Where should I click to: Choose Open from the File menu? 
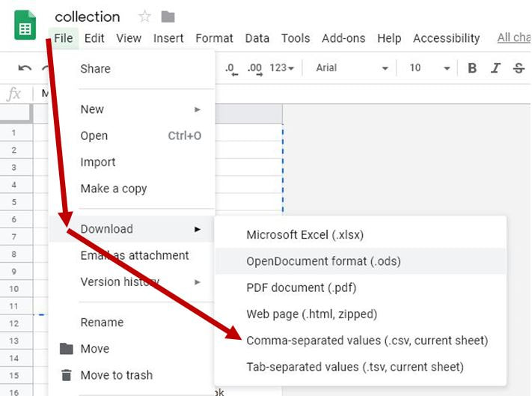(132, 135)
